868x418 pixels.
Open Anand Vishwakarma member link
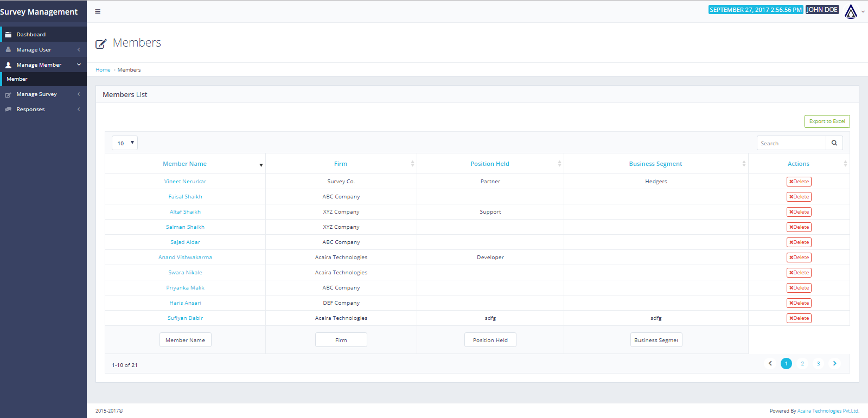point(185,258)
